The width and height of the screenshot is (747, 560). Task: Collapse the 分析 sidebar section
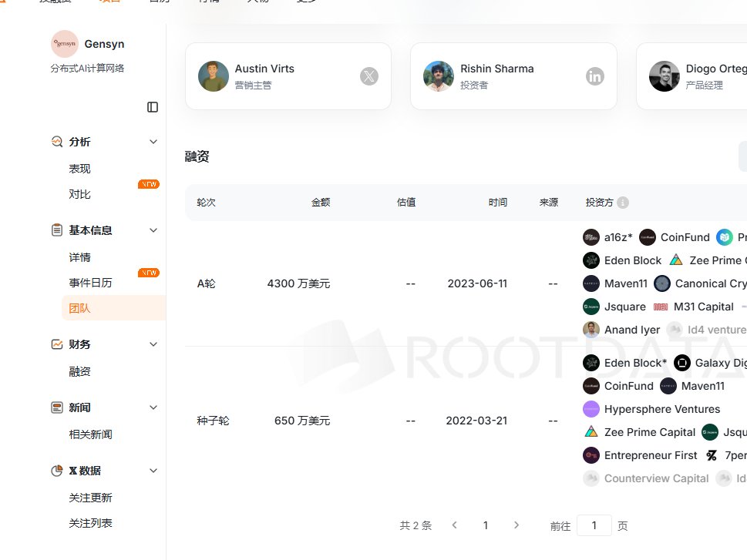pyautogui.click(x=153, y=142)
